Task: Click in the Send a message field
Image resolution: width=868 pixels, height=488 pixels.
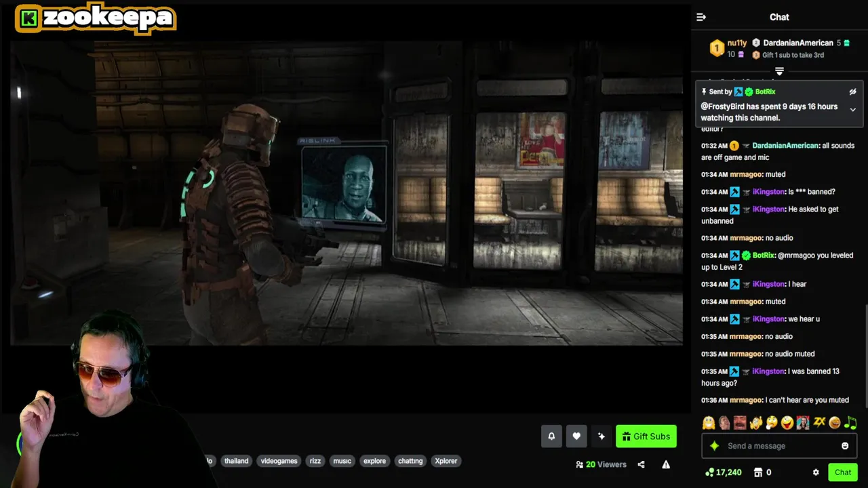Action: tap(779, 446)
